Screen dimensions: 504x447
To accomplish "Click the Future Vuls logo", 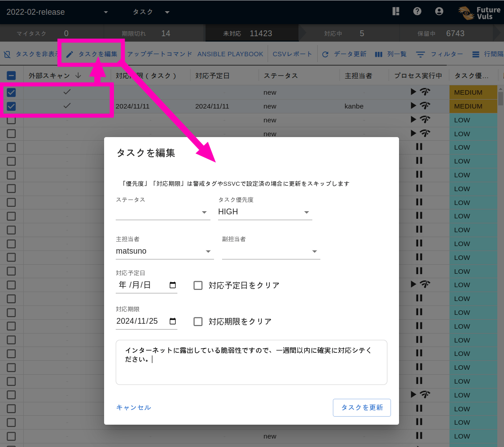I will click(x=479, y=11).
